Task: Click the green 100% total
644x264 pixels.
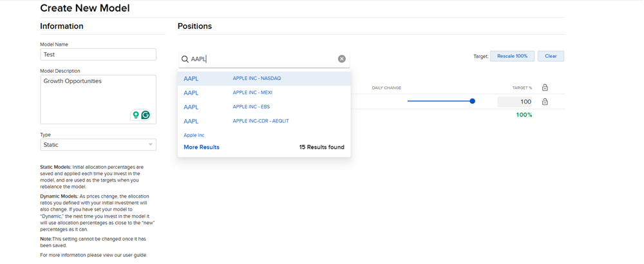Action: 524,115
